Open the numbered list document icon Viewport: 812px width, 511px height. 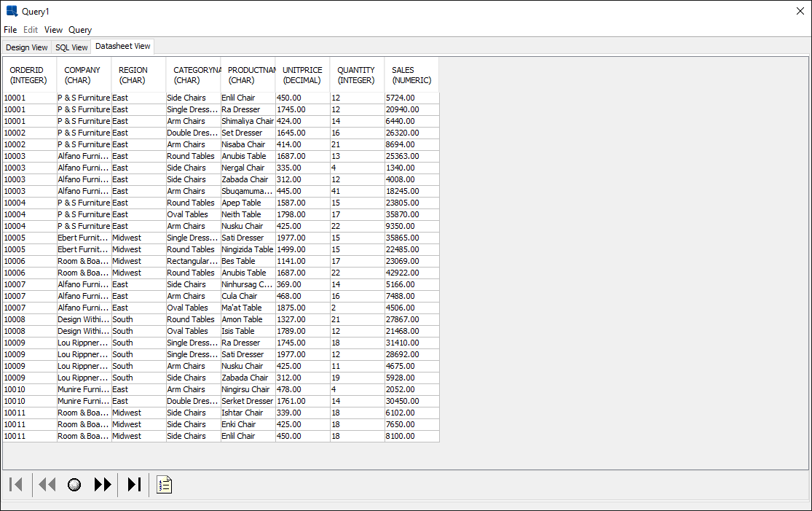[165, 485]
